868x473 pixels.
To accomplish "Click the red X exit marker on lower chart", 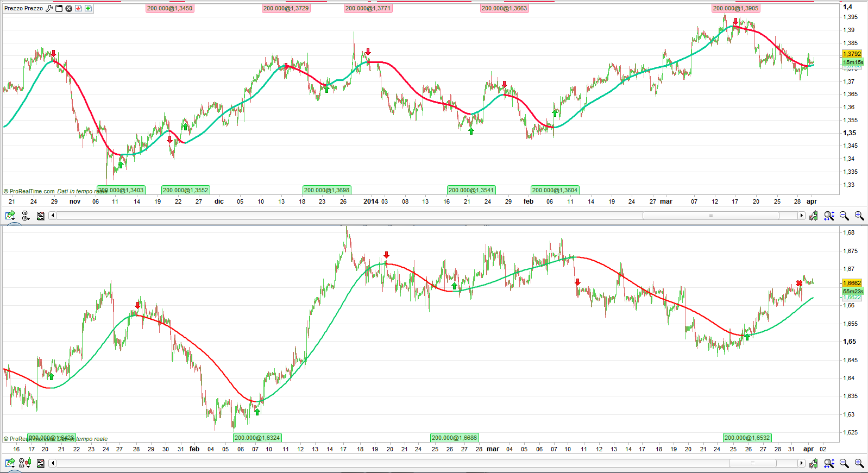I will (x=799, y=283).
